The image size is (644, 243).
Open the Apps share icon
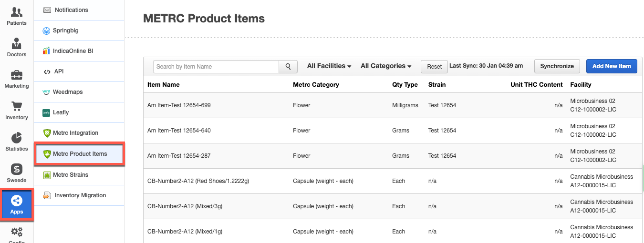coord(17,201)
